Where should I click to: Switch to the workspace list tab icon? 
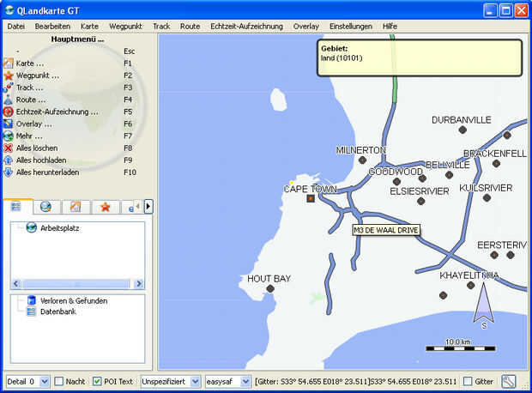(x=16, y=206)
